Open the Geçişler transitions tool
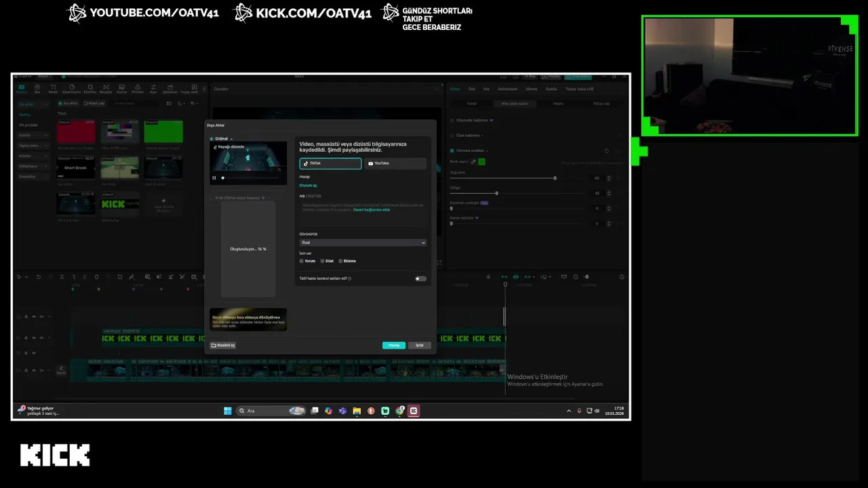868x488 pixels. 106,89
